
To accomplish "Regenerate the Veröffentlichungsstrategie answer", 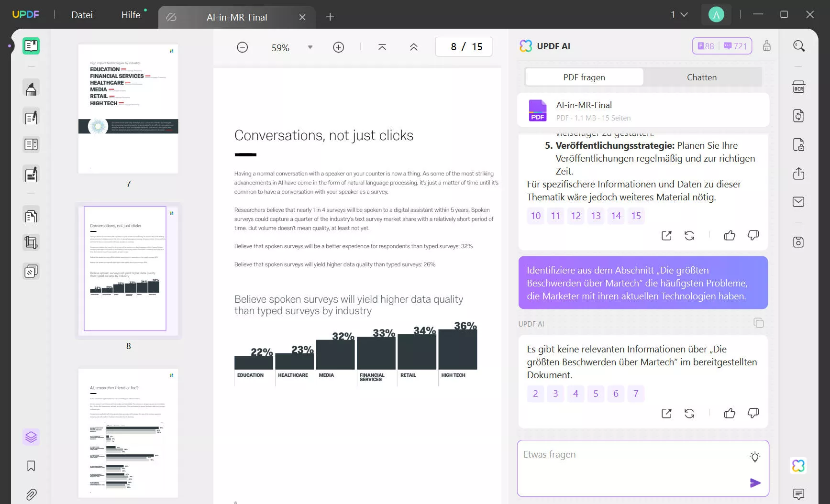I will (x=689, y=235).
